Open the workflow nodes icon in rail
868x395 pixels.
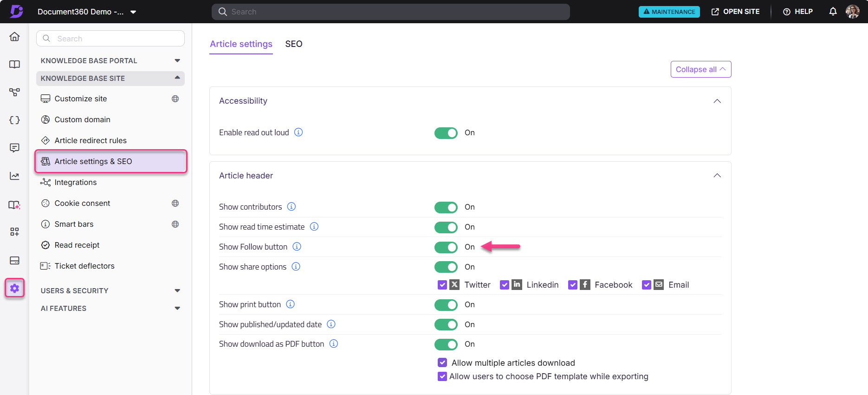[14, 92]
